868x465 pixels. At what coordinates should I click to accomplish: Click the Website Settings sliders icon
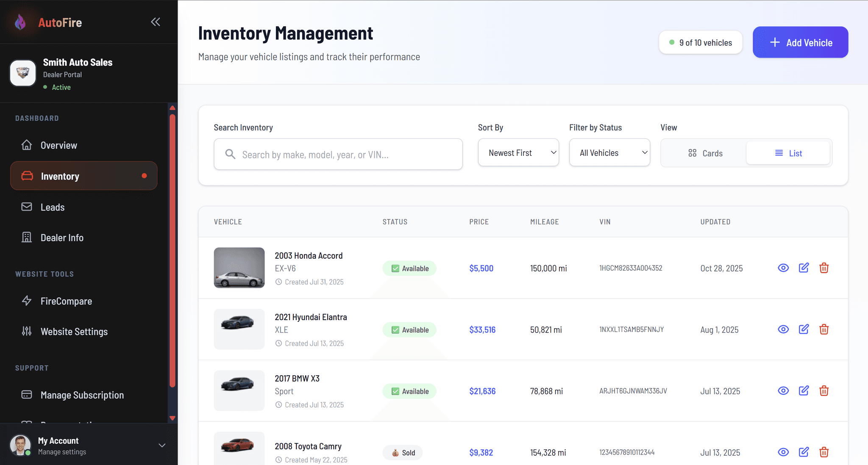click(x=27, y=332)
